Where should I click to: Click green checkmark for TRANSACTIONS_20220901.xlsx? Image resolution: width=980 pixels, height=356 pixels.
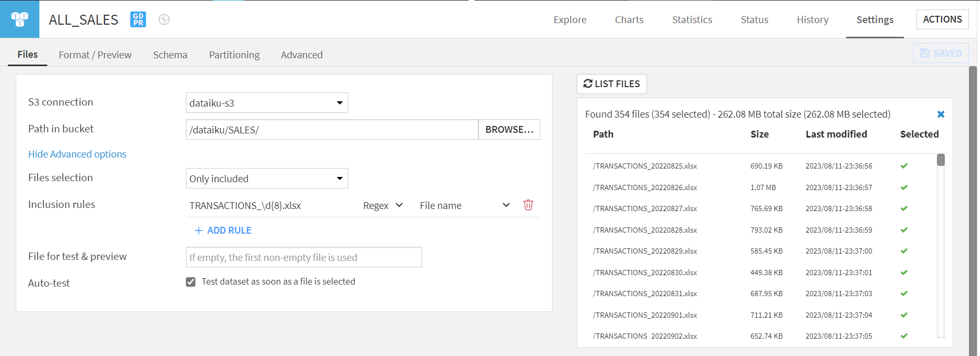[x=904, y=315]
